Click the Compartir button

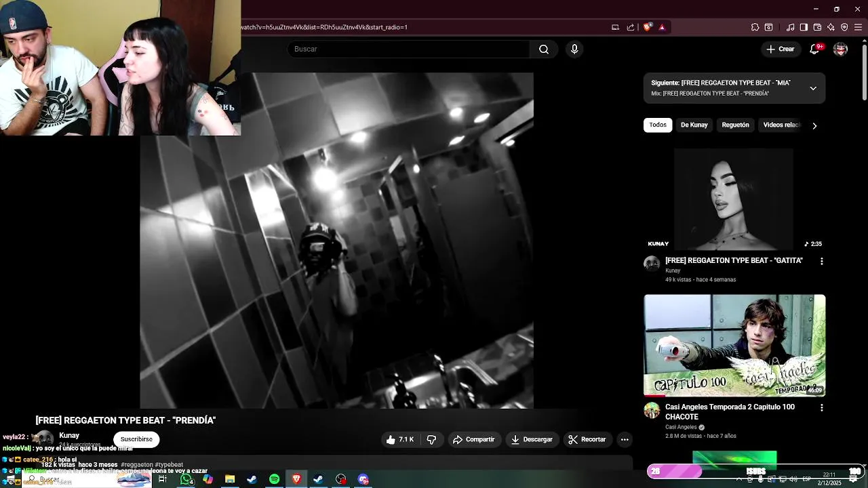474,439
